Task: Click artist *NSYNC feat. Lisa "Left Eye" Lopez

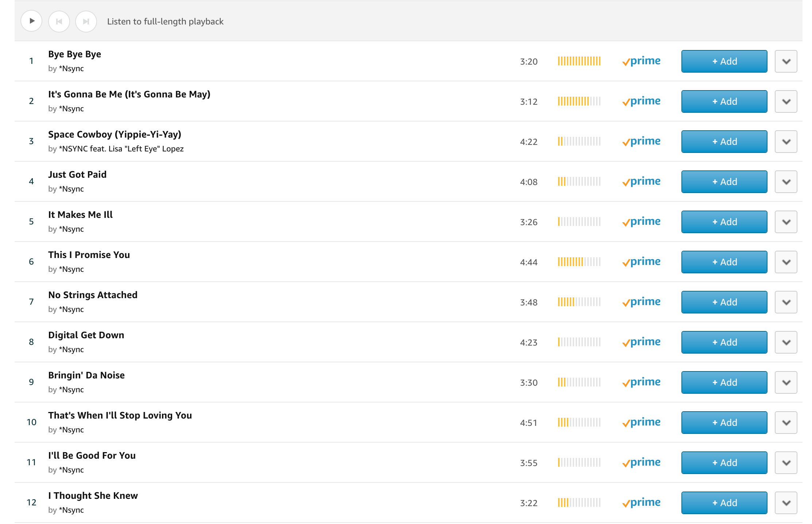Action: 121,149
